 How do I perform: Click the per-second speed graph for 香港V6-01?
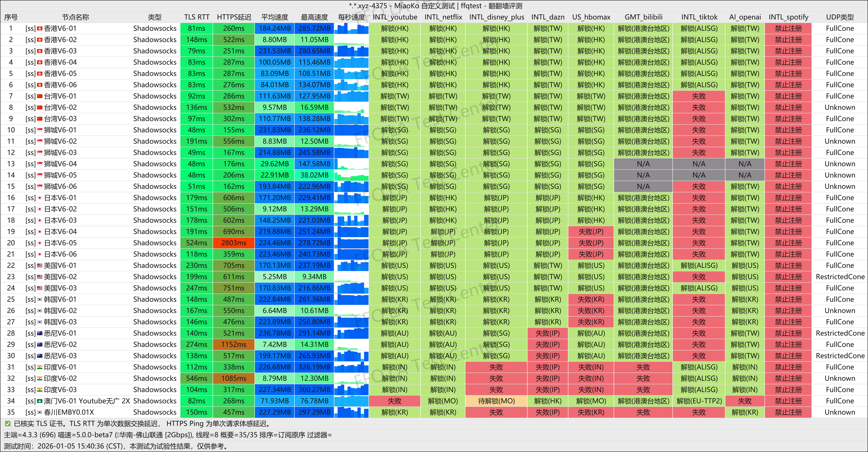351,29
